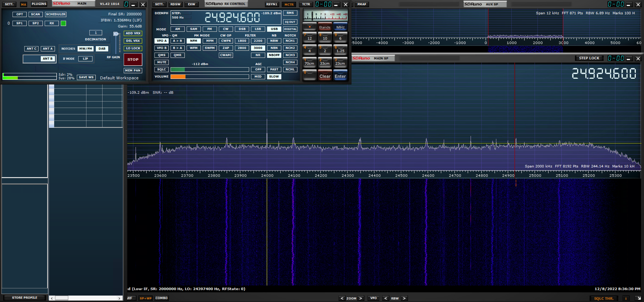644x302 pixels.
Task: Click the blue Enter keypad button
Action: click(340, 76)
